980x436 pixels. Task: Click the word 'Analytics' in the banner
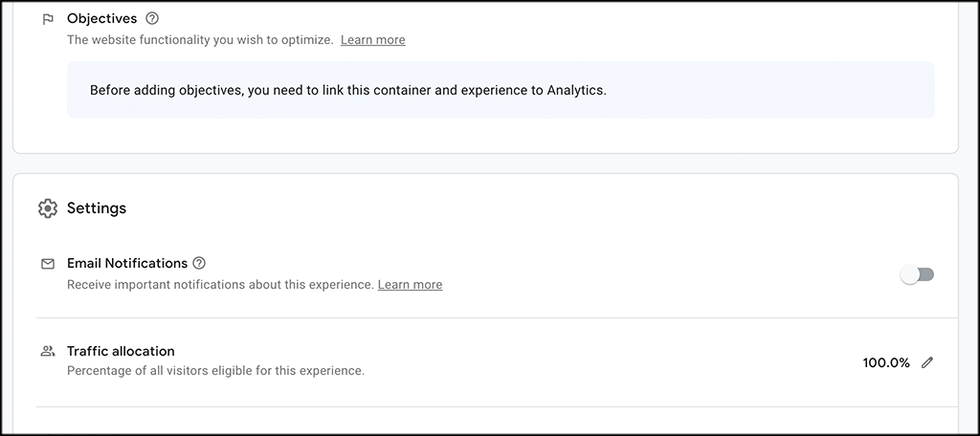point(575,90)
